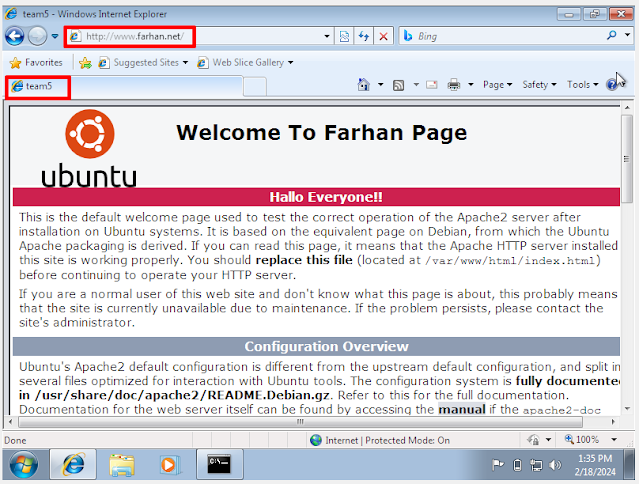
Task: Open the Safety menu
Action: [x=539, y=85]
